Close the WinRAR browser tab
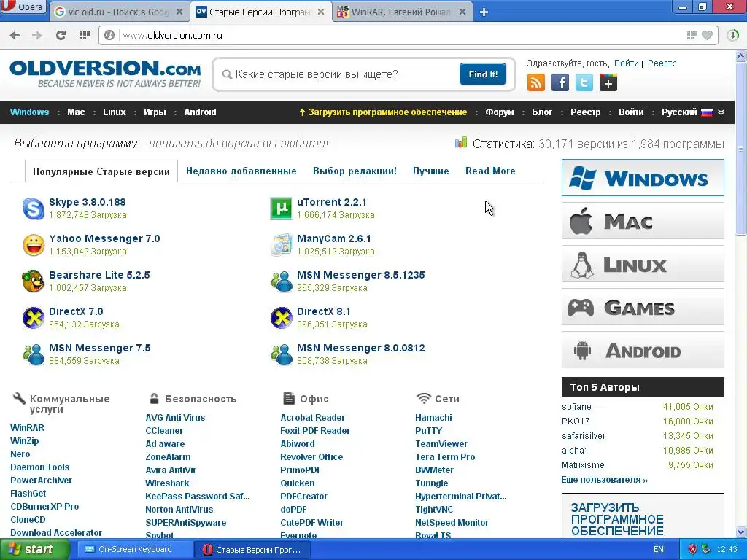Image resolution: width=747 pixels, height=560 pixels. [x=462, y=12]
